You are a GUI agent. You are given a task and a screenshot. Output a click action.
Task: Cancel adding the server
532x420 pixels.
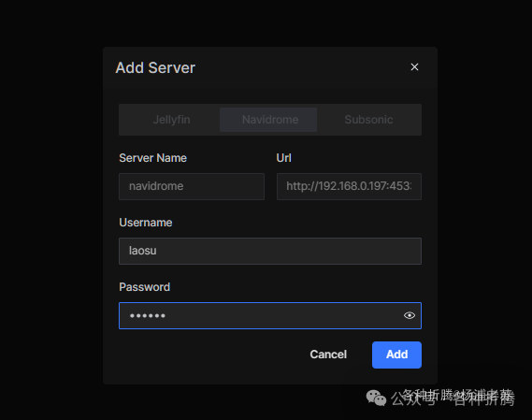(x=328, y=355)
